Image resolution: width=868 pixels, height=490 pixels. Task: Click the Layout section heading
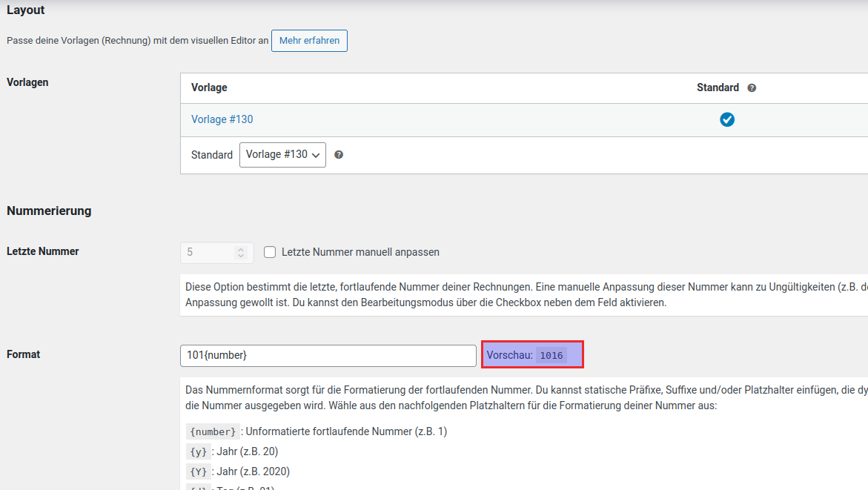coord(26,10)
